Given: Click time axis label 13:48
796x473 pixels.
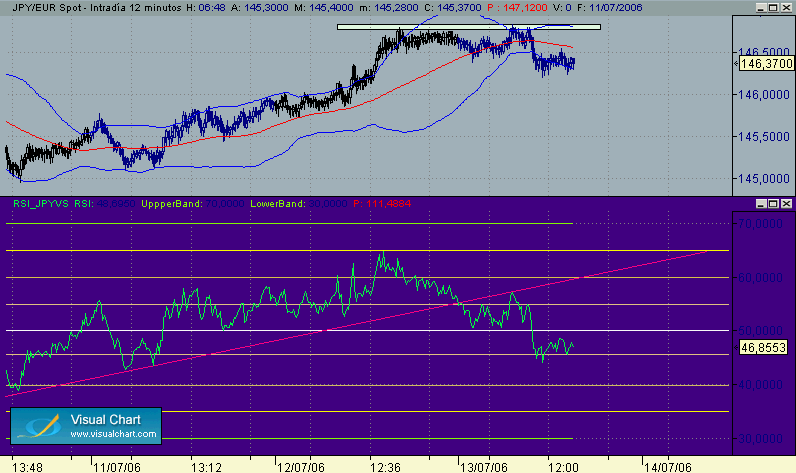Looking at the screenshot, I should pyautogui.click(x=27, y=467).
